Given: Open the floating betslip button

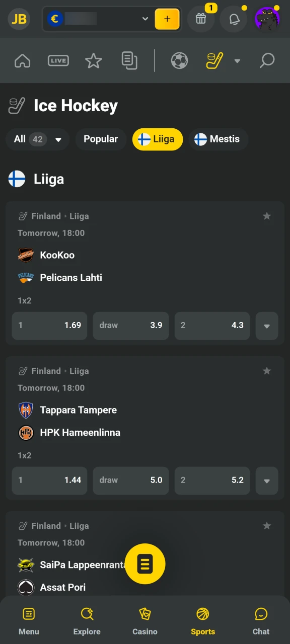Looking at the screenshot, I should pos(145,565).
